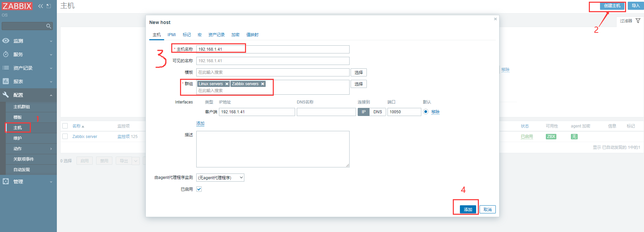This screenshot has width=644, height=232.
Task: Expand the 动作 submenu arrow
Action: point(51,149)
